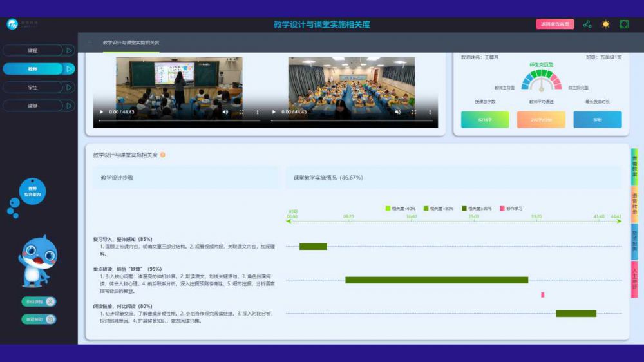Image resolution: width=644 pixels, height=362 pixels.
Task: Play the right classroom video
Action: 274,112
